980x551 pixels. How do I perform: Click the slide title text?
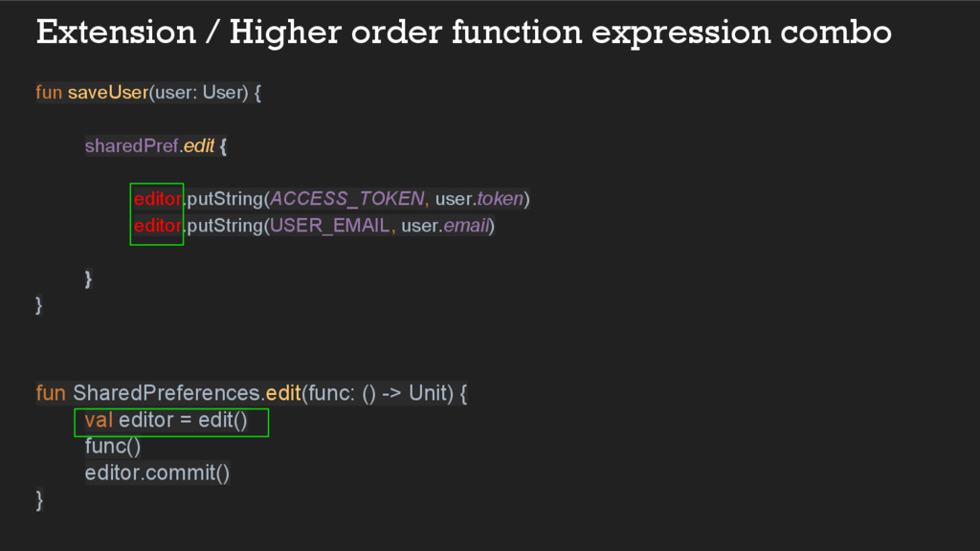coord(463,33)
